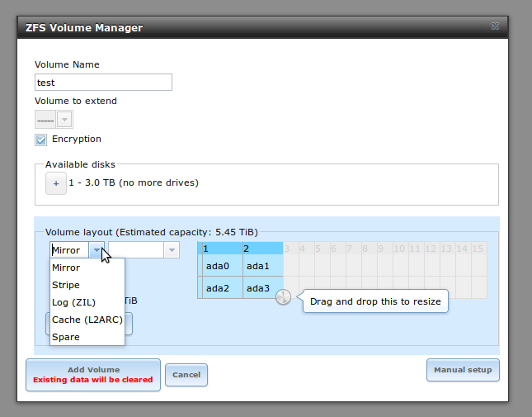532x417 pixels.
Task: Click greyed column header 15 in disk grid
Action: pos(478,249)
